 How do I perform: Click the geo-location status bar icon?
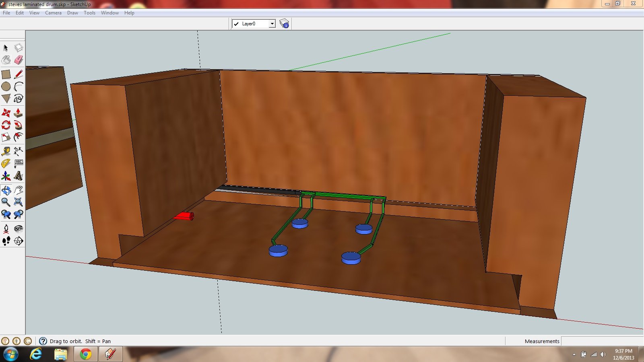point(5,341)
